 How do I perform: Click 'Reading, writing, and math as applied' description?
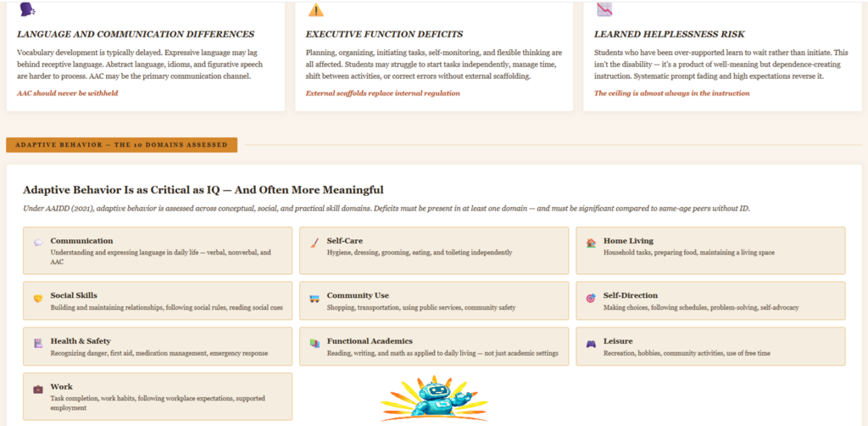(x=442, y=353)
